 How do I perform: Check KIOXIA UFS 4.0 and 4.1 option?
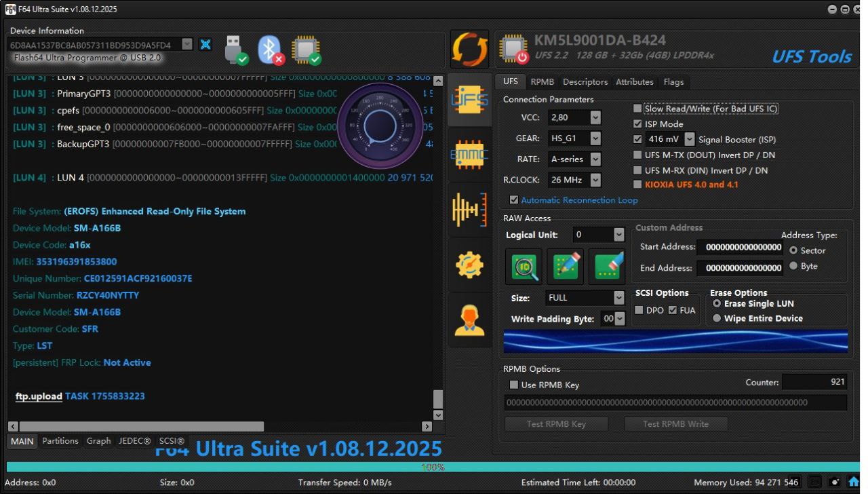pos(637,184)
